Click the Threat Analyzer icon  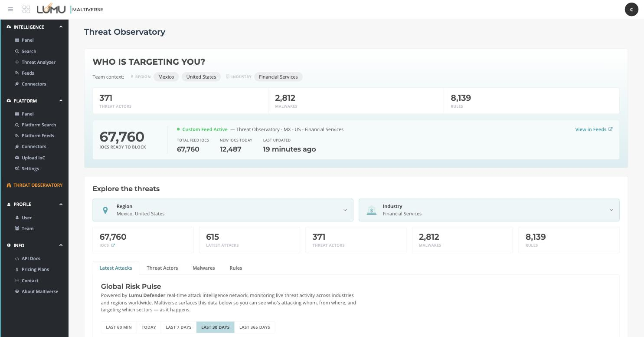pos(17,62)
